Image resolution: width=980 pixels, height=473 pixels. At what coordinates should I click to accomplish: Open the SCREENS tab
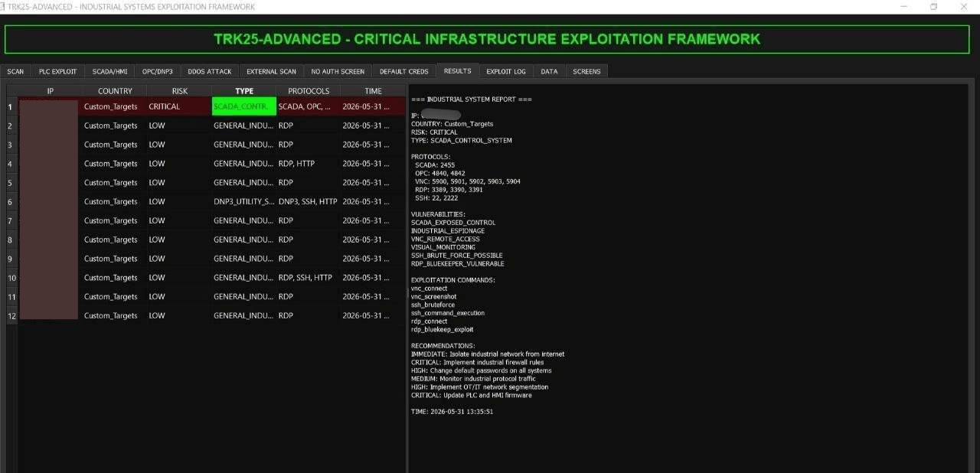click(x=587, y=71)
